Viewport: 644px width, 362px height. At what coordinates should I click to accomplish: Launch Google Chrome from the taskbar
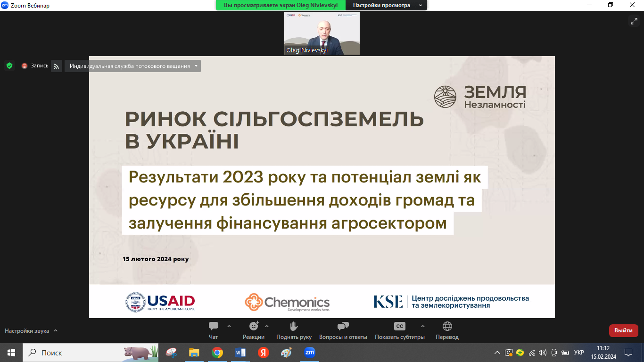[x=217, y=353]
